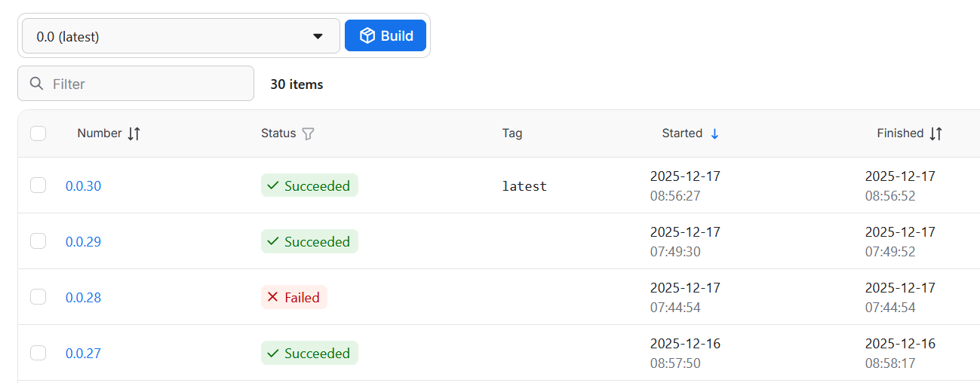
Task: Open failed build 0.0.28 link
Action: (83, 298)
